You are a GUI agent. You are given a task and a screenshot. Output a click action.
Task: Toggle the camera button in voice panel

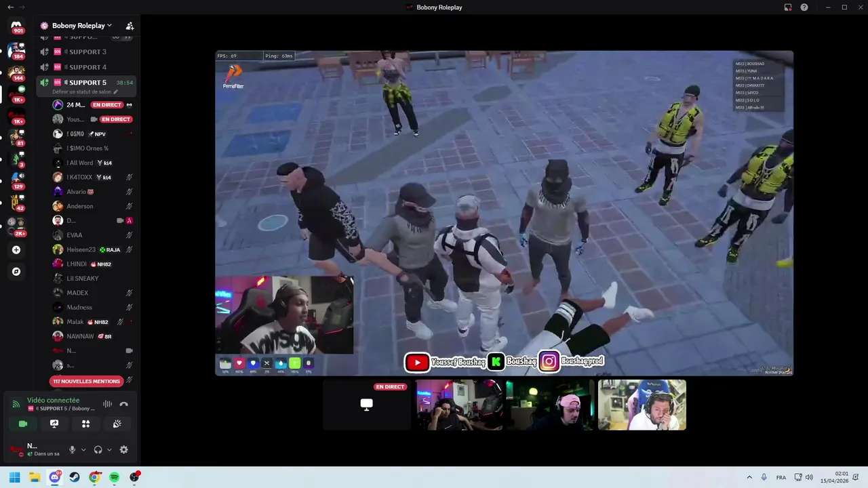tap(23, 424)
